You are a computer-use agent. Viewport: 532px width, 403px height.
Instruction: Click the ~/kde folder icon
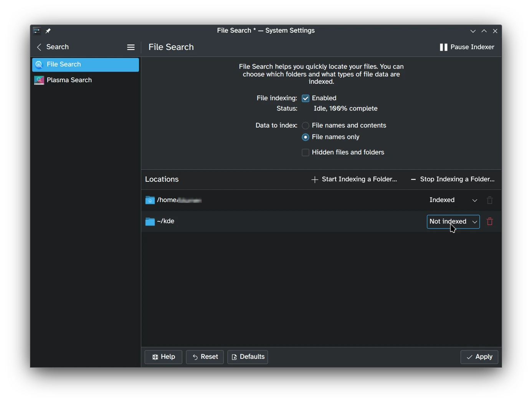[x=150, y=222]
